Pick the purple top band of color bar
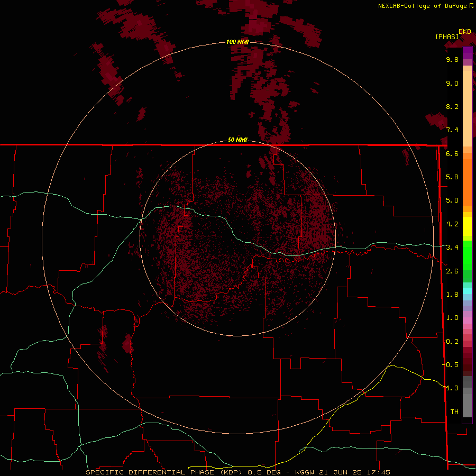Viewport: 476px width, 476px height. click(x=467, y=53)
